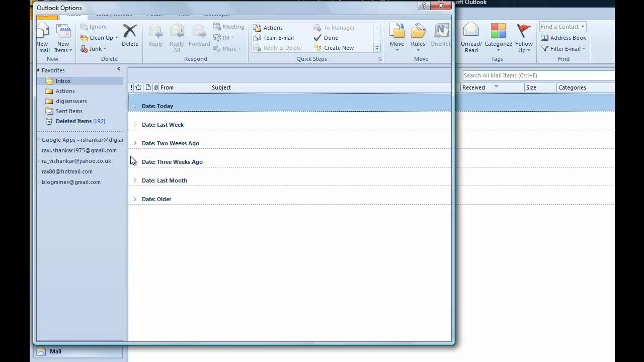Expand the Quick Steps gallery arrow

377,48
